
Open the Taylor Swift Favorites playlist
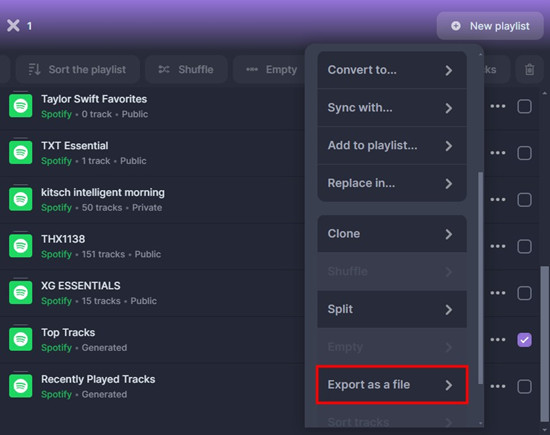click(94, 99)
